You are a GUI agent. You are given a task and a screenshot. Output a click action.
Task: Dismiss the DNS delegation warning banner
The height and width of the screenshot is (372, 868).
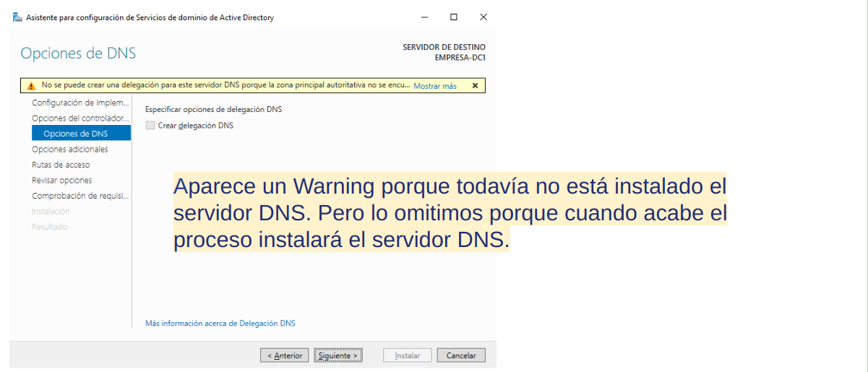tap(475, 85)
